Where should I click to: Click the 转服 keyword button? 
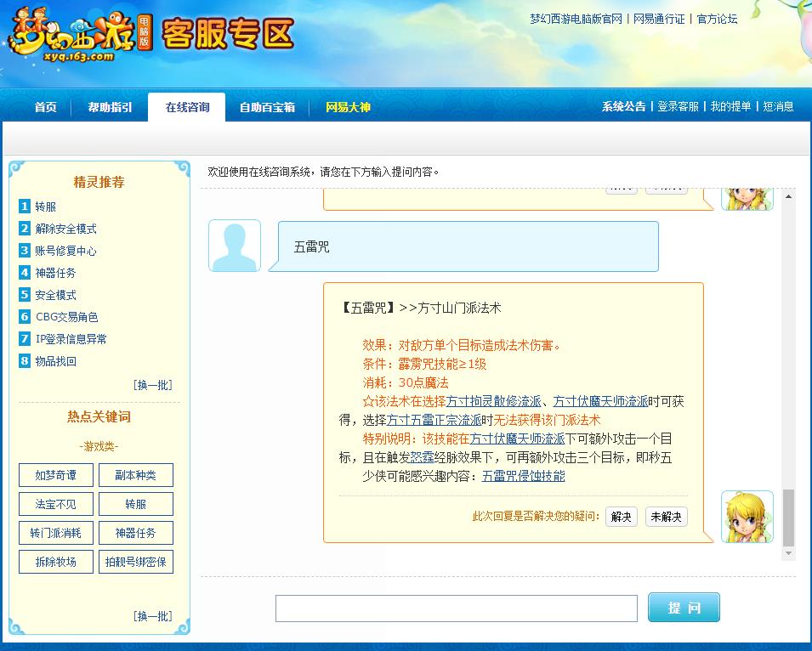click(136, 504)
